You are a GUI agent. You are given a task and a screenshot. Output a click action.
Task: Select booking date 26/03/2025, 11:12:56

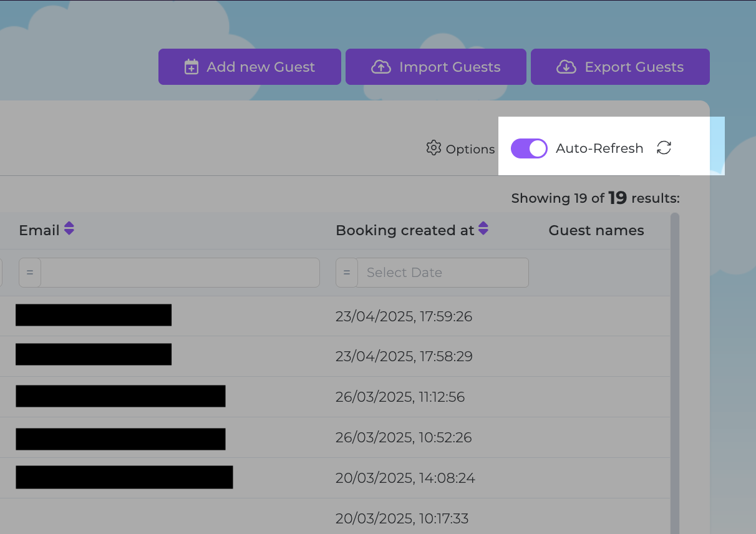400,397
